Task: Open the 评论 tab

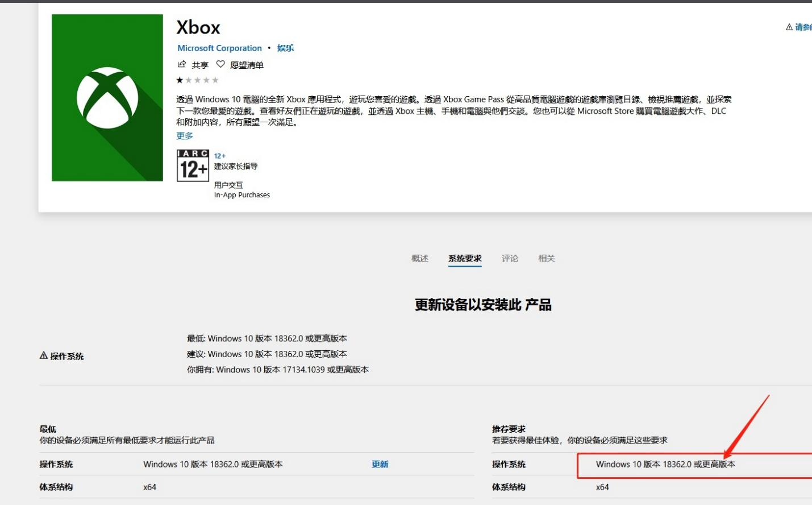Action: (x=510, y=258)
